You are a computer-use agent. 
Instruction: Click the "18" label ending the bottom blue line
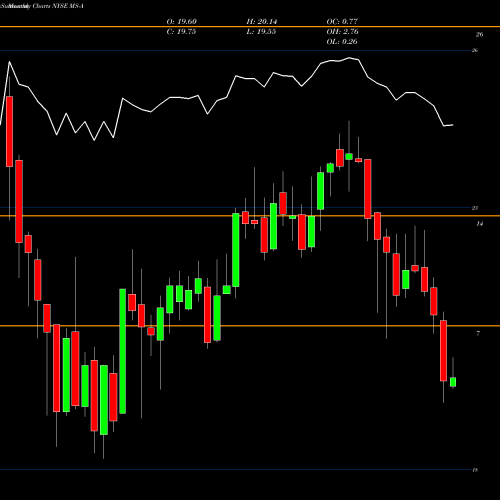pyautogui.click(x=475, y=470)
